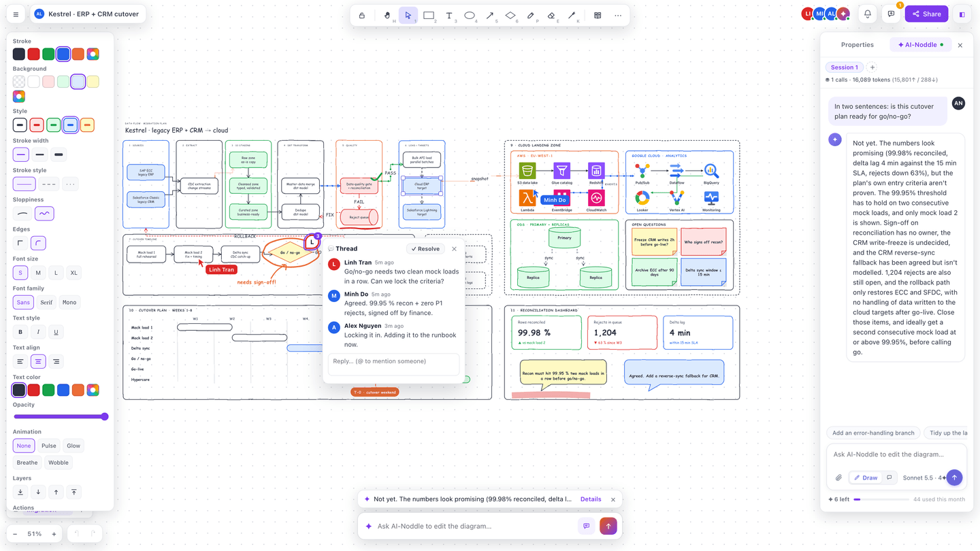Toggle the right sidebar panel icon
The image size is (980, 551).
[962, 14]
